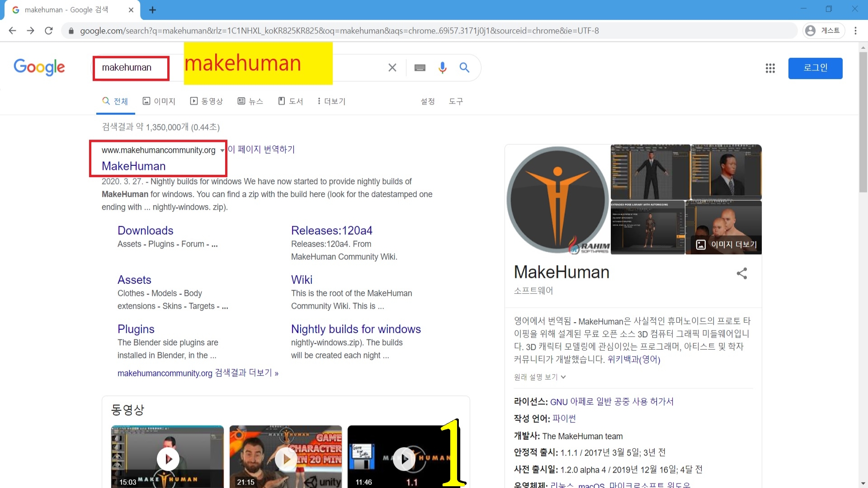Open the Downloads sitelink
The height and width of the screenshot is (488, 868).
tap(146, 230)
